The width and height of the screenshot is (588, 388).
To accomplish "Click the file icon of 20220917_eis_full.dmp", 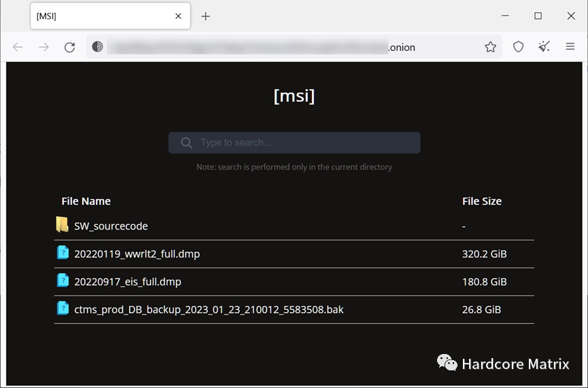I will (x=63, y=280).
